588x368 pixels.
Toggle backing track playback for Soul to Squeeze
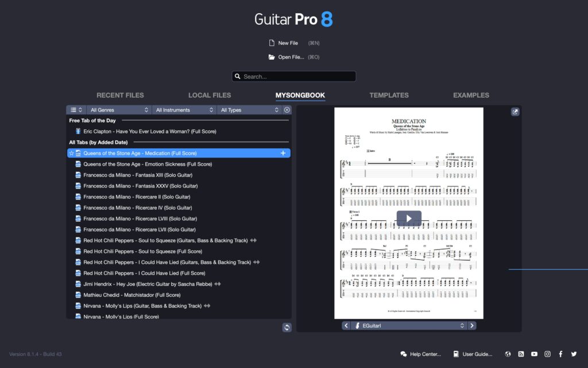tap(253, 240)
